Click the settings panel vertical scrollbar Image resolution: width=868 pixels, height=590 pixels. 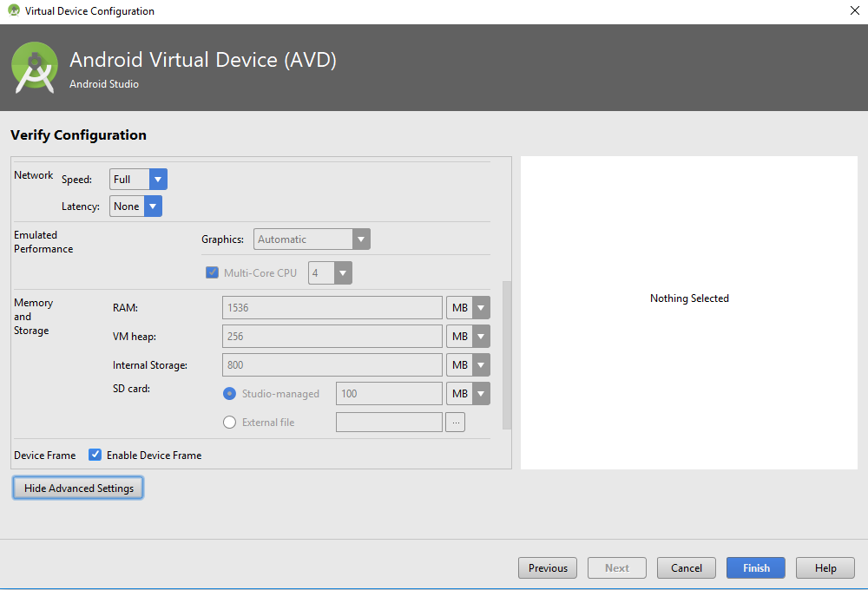click(507, 355)
